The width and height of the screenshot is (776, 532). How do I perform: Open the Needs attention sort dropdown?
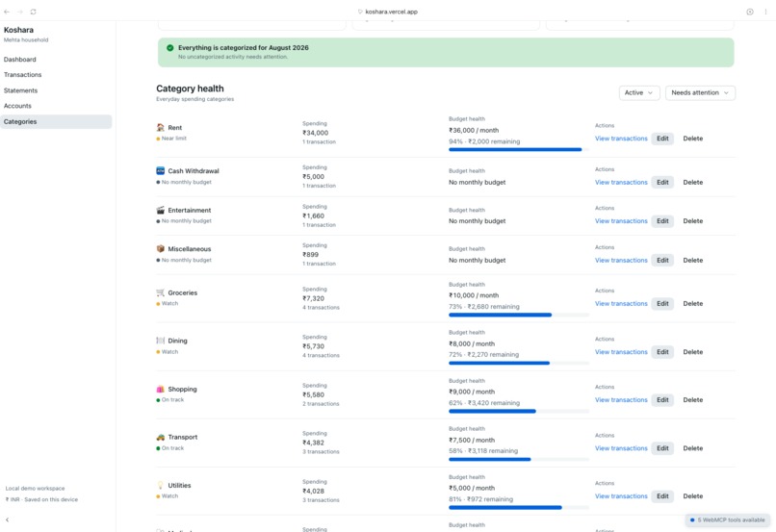700,93
